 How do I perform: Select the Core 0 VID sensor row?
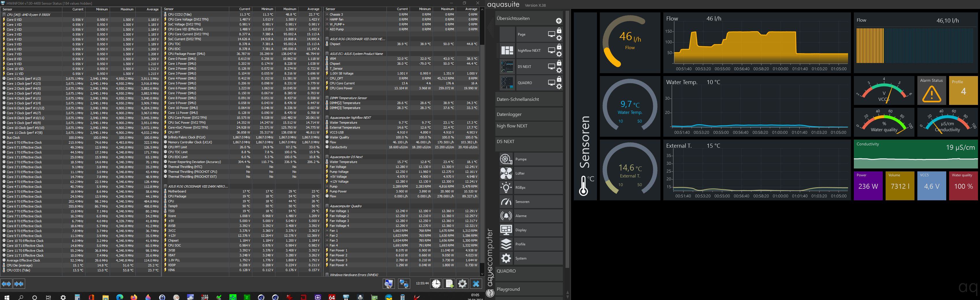click(x=80, y=19)
